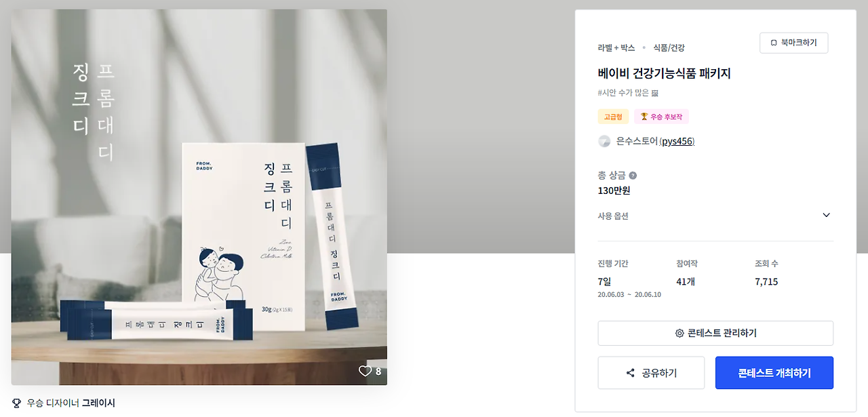Bookmark this contest with 북마크하기
The height and width of the screenshot is (417, 868).
[793, 43]
